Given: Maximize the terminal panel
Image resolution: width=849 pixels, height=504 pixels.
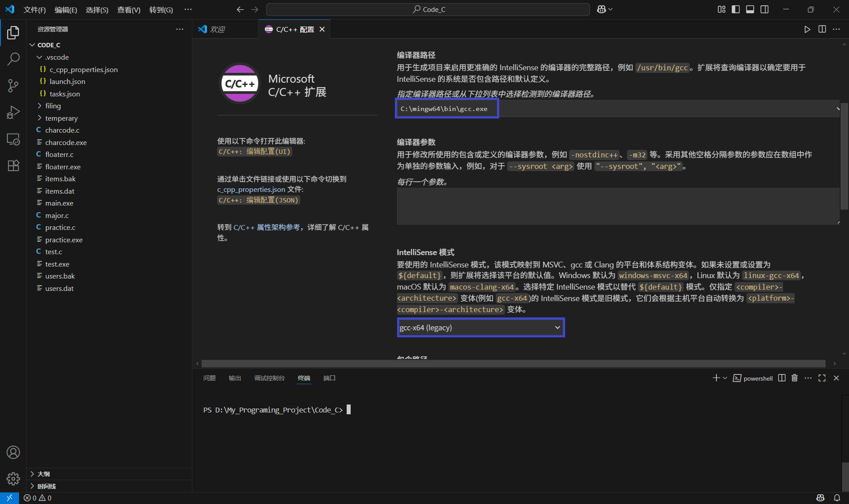Looking at the screenshot, I should tap(822, 378).
